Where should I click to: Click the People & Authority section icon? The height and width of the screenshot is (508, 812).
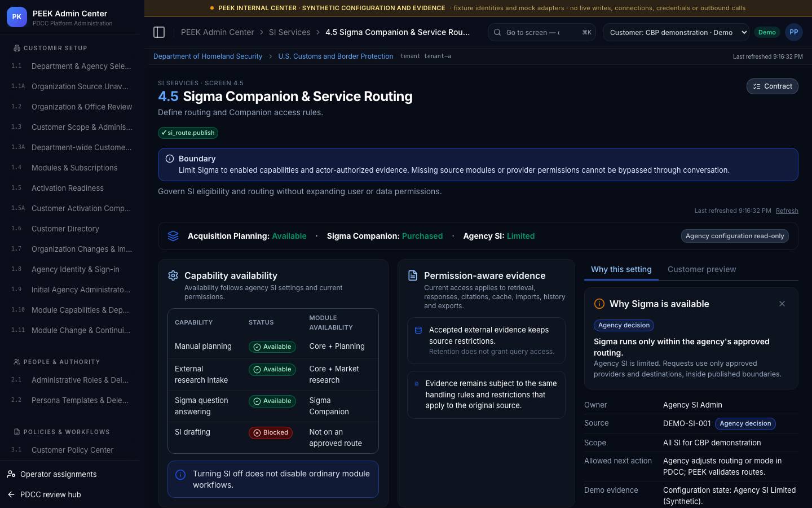[x=17, y=362]
